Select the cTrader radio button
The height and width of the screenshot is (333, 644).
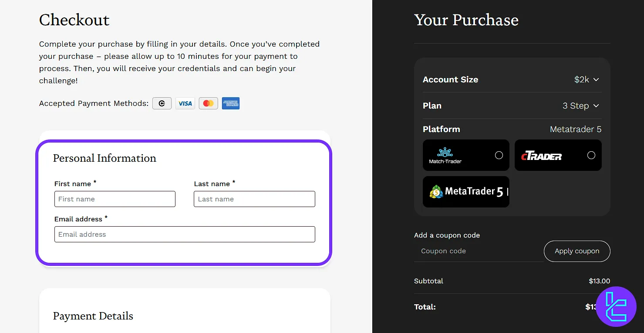pyautogui.click(x=591, y=156)
